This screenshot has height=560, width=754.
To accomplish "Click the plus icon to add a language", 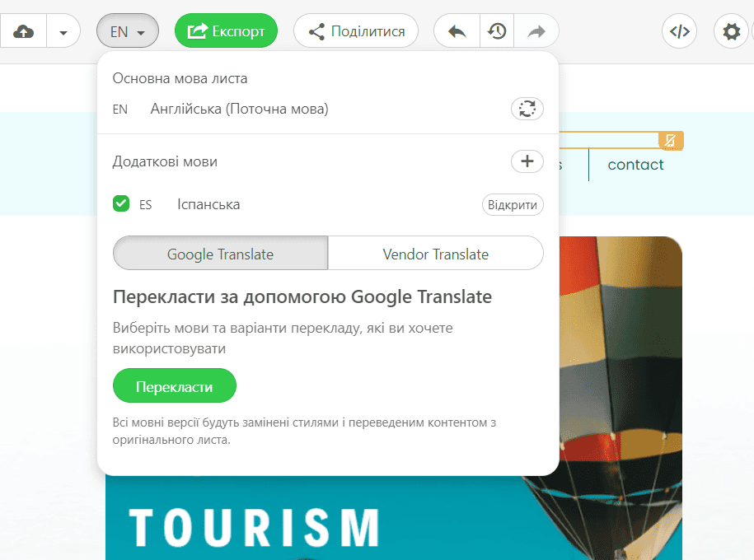I will 527,161.
